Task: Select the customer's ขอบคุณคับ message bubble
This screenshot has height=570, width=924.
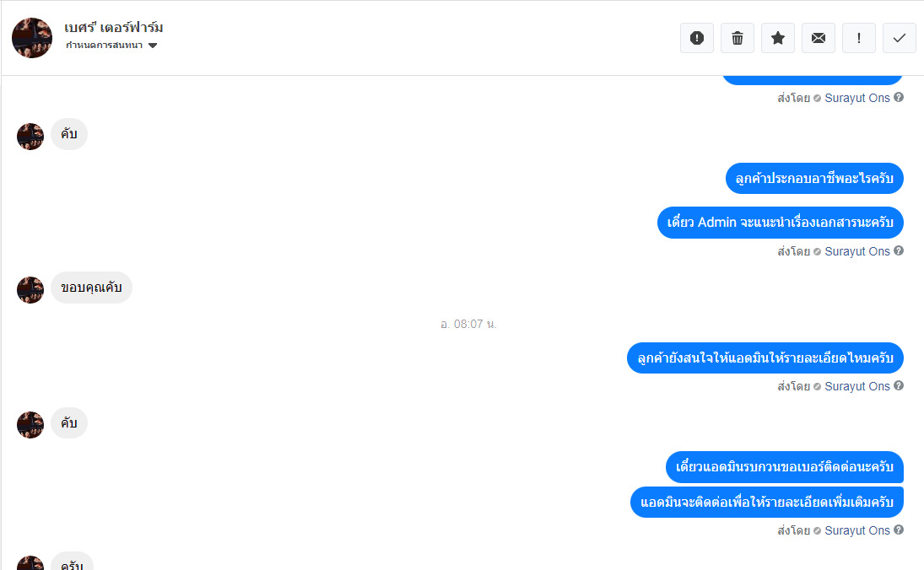Action: (x=91, y=288)
